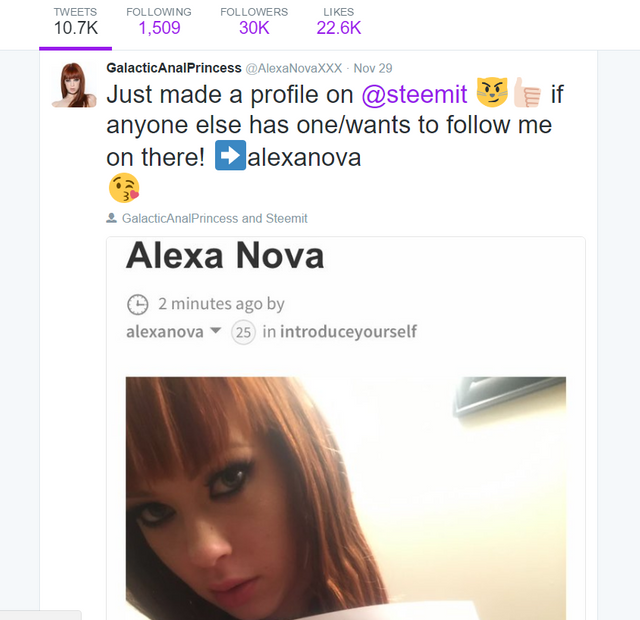Viewport: 640px width, 620px height.
Task: Click the smirking cat emoji
Action: (x=492, y=92)
